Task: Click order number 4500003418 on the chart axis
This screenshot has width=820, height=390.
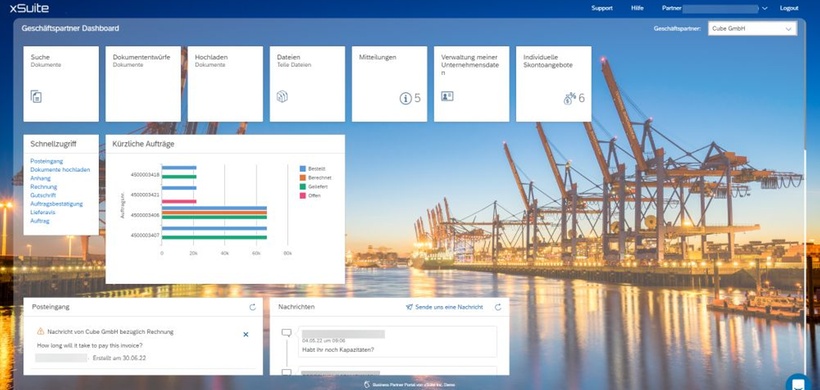Action: point(145,174)
